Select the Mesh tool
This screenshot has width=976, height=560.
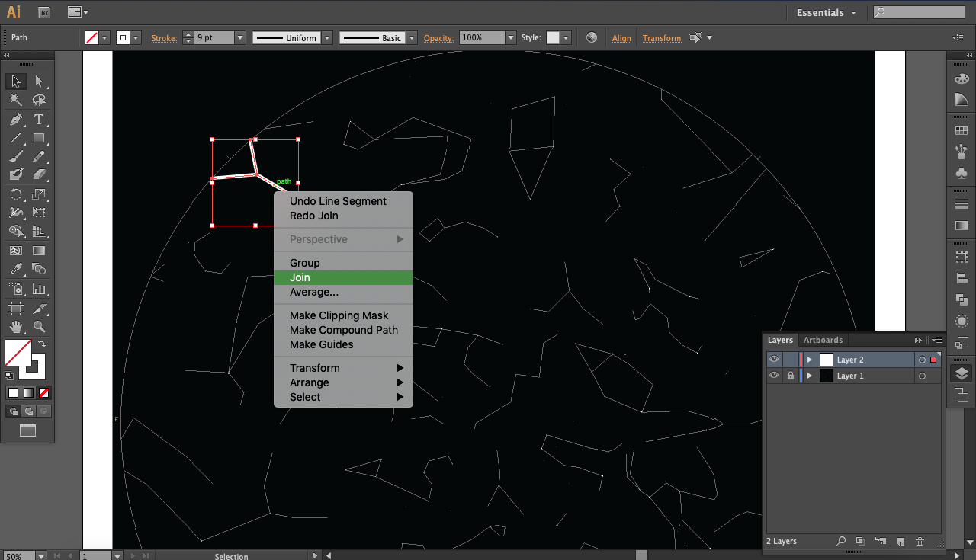pyautogui.click(x=16, y=251)
